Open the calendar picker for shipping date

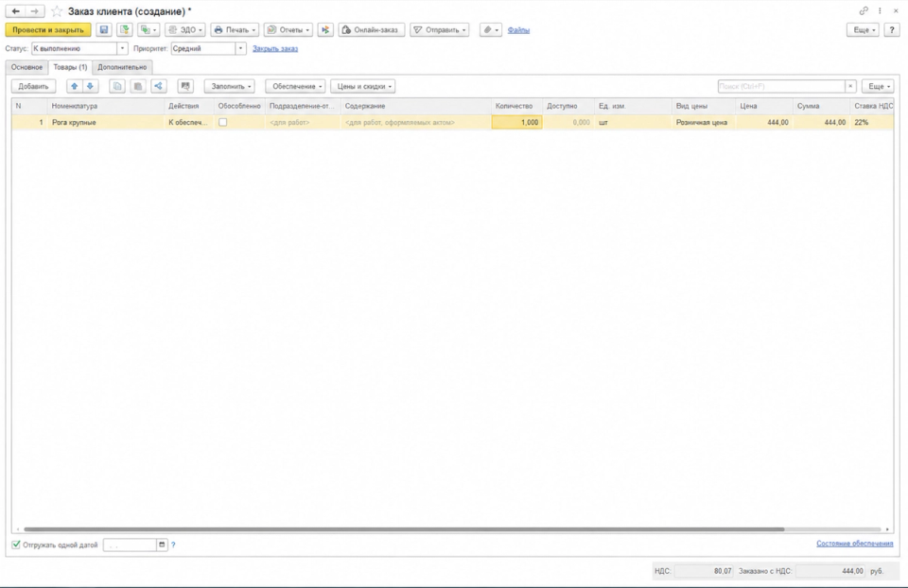click(x=162, y=545)
